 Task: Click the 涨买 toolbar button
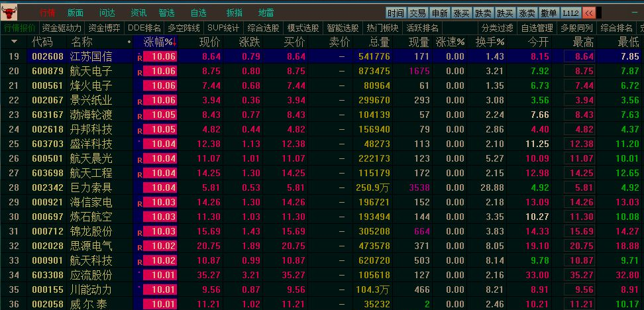click(x=461, y=13)
